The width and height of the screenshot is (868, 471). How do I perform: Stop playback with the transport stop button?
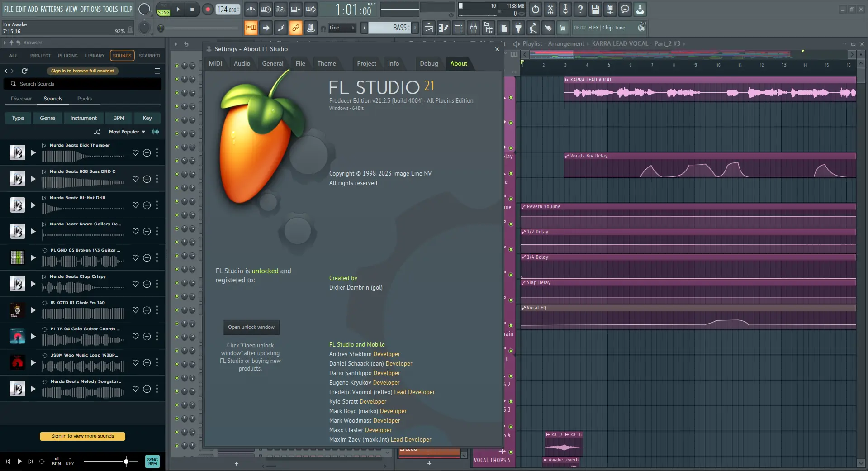click(192, 9)
